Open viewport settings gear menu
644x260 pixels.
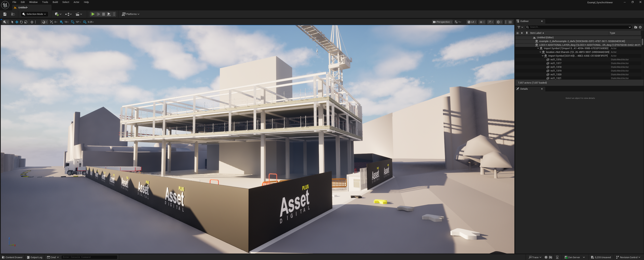click(x=499, y=22)
